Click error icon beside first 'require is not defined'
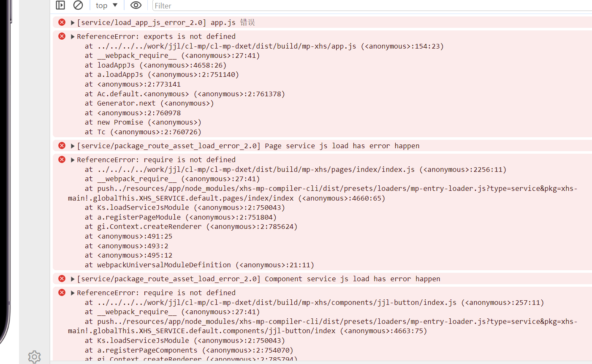 62,160
